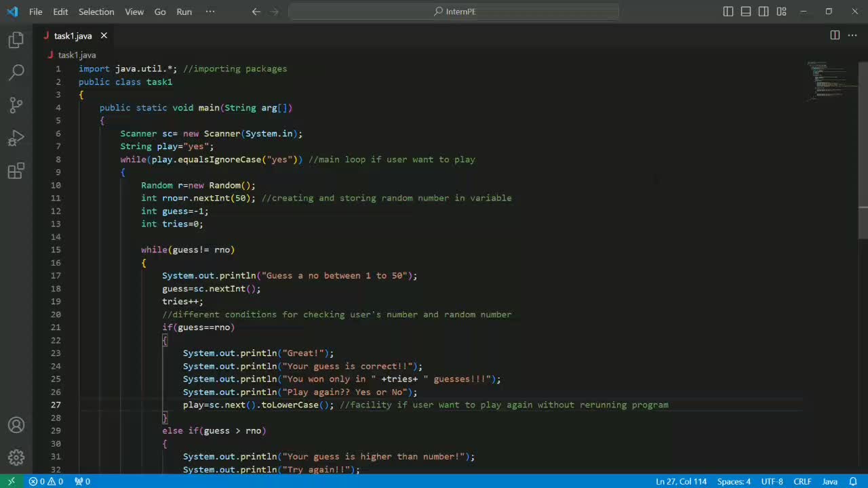This screenshot has width=868, height=488.
Task: Toggle the secondary side bar layout button
Action: pyautogui.click(x=764, y=12)
